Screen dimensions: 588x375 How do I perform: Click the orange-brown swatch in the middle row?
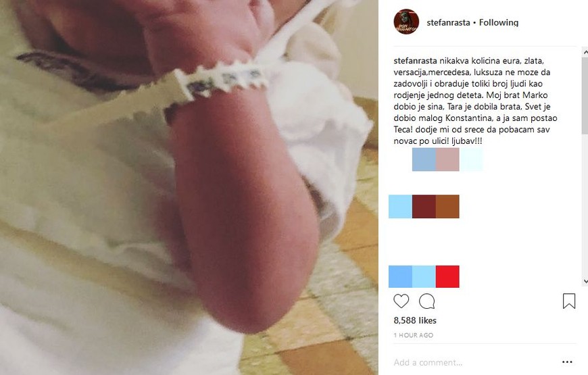(447, 206)
